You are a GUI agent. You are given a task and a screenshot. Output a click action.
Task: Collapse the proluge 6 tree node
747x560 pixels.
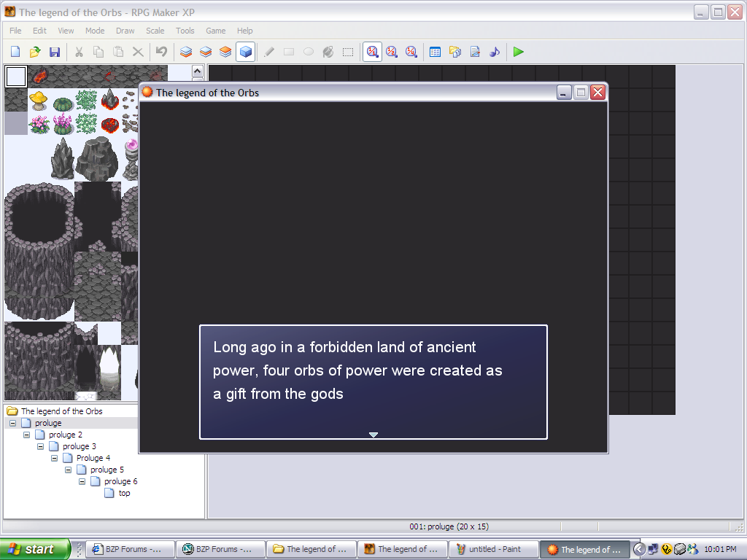(x=82, y=481)
